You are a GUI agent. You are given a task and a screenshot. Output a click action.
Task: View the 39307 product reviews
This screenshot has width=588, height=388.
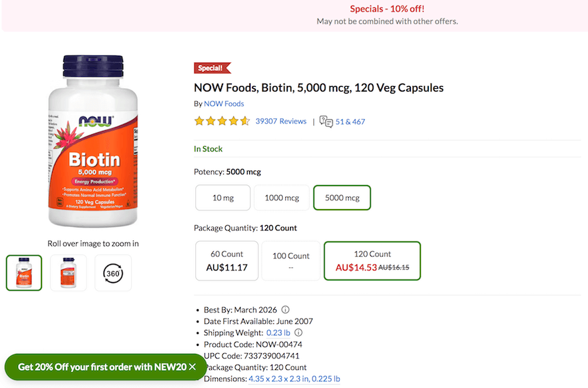(281, 121)
